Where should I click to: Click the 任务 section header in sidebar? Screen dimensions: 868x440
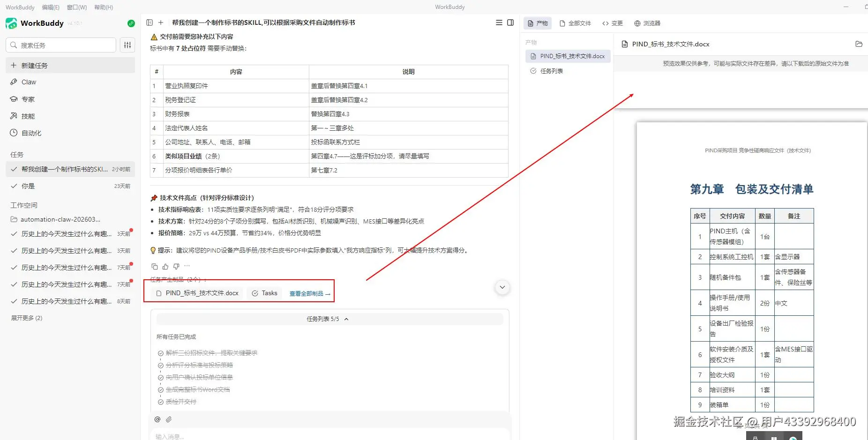[17, 155]
